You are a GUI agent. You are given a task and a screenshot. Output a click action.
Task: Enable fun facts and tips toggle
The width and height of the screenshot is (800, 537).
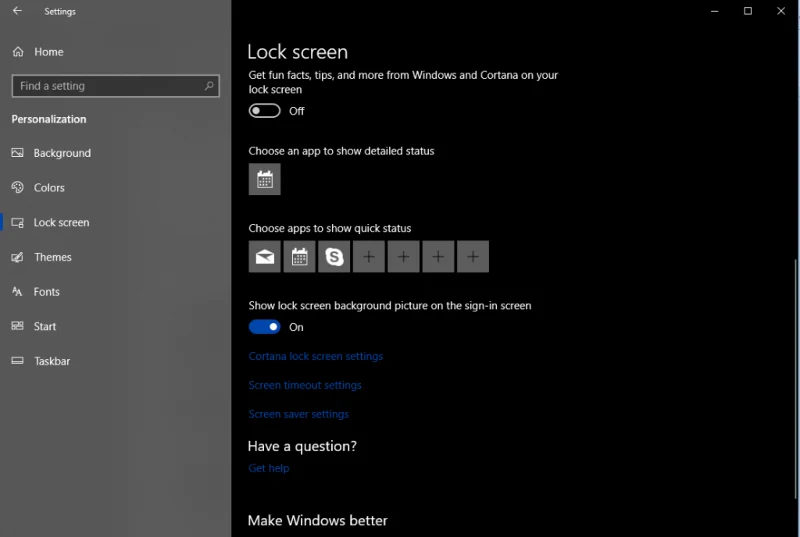pyautogui.click(x=265, y=111)
